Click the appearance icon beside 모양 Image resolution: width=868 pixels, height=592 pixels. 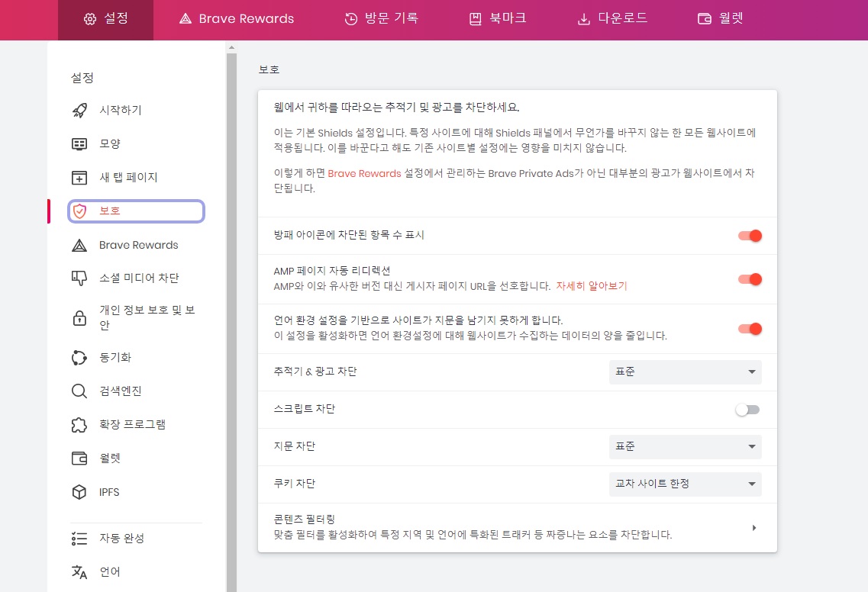coord(79,144)
